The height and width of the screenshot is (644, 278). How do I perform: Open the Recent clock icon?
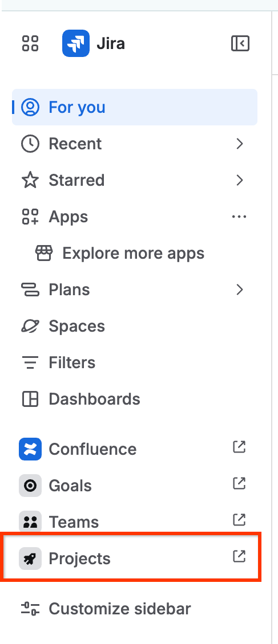click(30, 144)
